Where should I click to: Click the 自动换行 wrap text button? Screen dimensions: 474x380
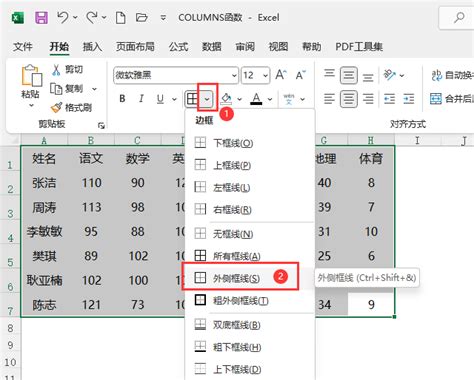point(452,75)
